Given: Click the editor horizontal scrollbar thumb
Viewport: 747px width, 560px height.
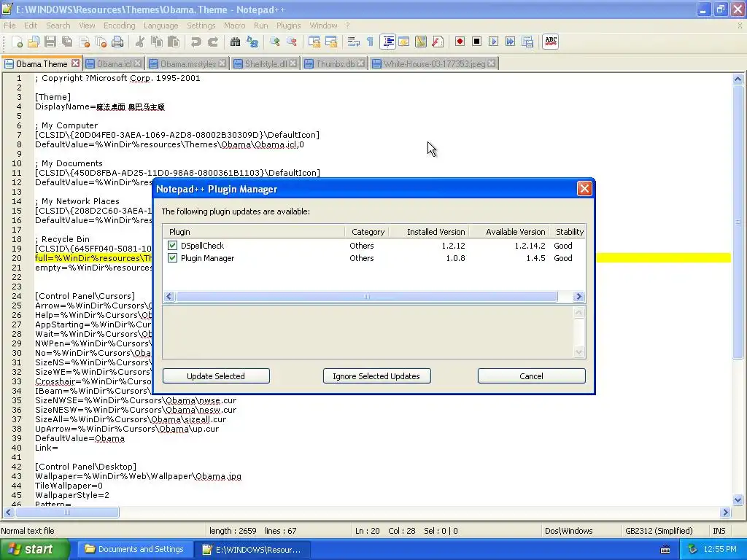Looking at the screenshot, I should pos(67,513).
